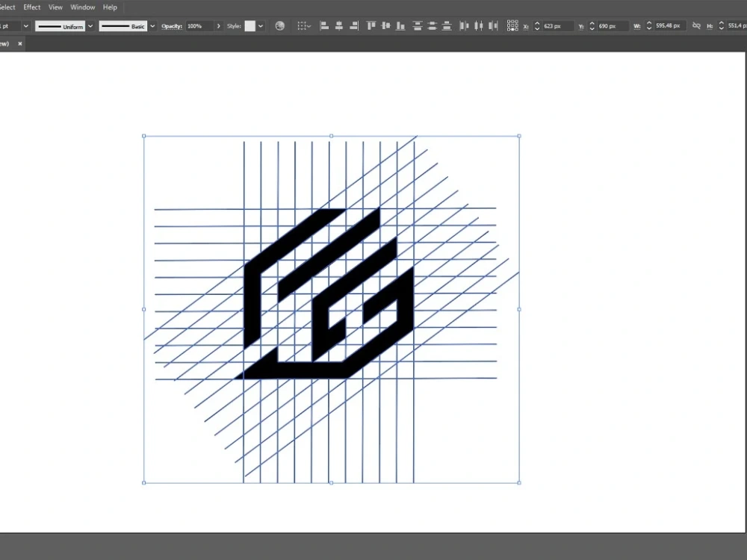
Task: Close the open document tab
Action: click(20, 43)
